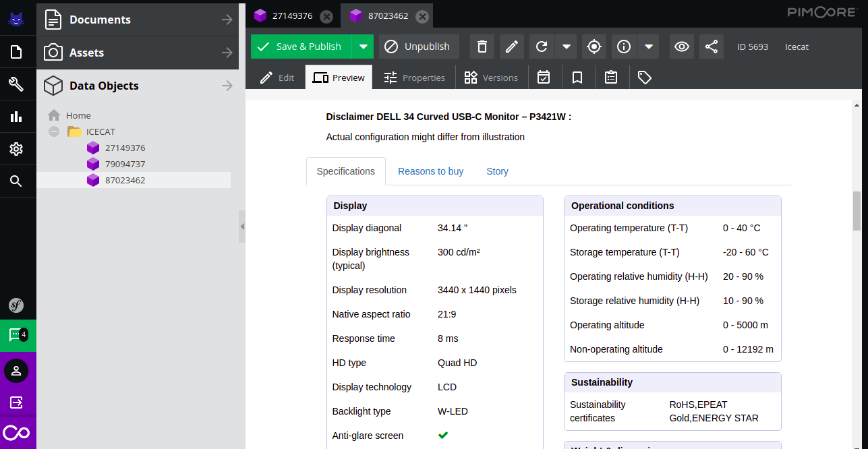Click the trash delete icon in toolbar
Screen dimensions: 868x449
click(x=482, y=47)
